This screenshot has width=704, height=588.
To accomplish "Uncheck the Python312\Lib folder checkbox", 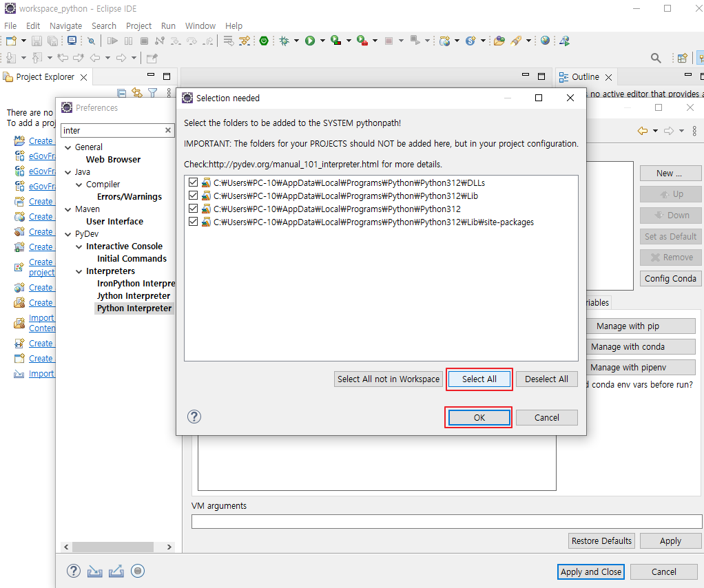I will (x=193, y=196).
